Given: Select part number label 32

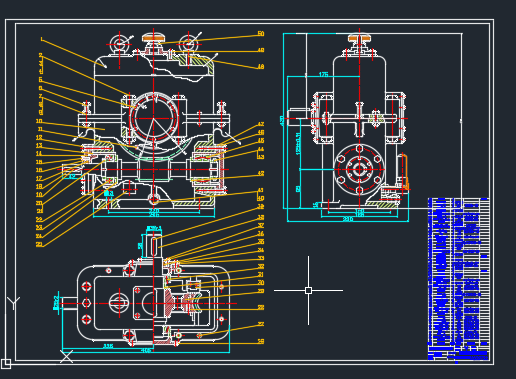Looking at the screenshot, I should pos(261,266).
